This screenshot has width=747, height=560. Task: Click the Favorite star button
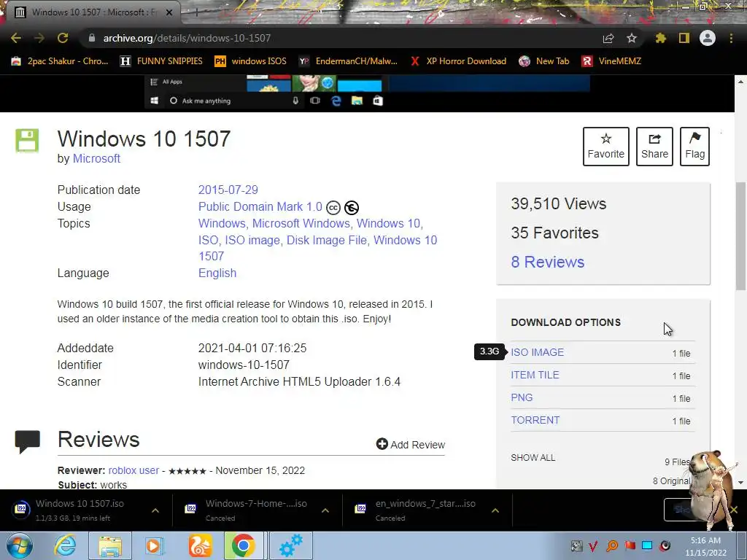click(606, 147)
